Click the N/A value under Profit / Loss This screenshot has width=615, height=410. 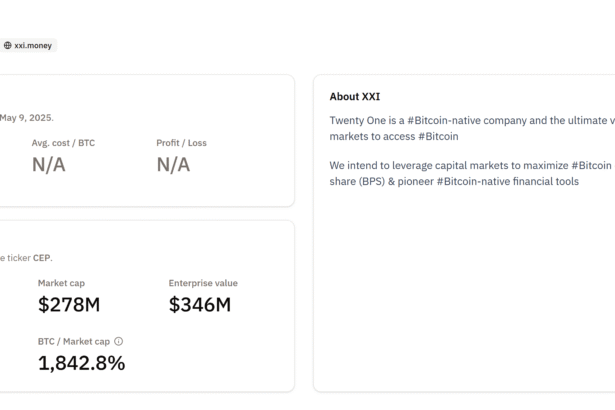pos(173,165)
